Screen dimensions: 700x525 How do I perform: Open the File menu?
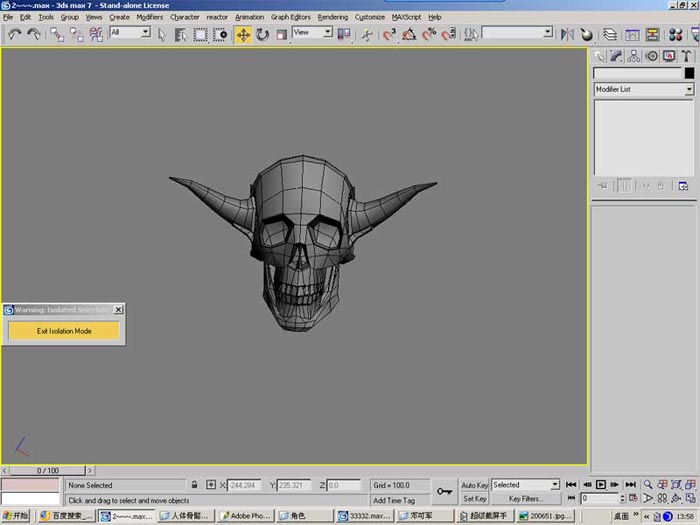[8, 17]
